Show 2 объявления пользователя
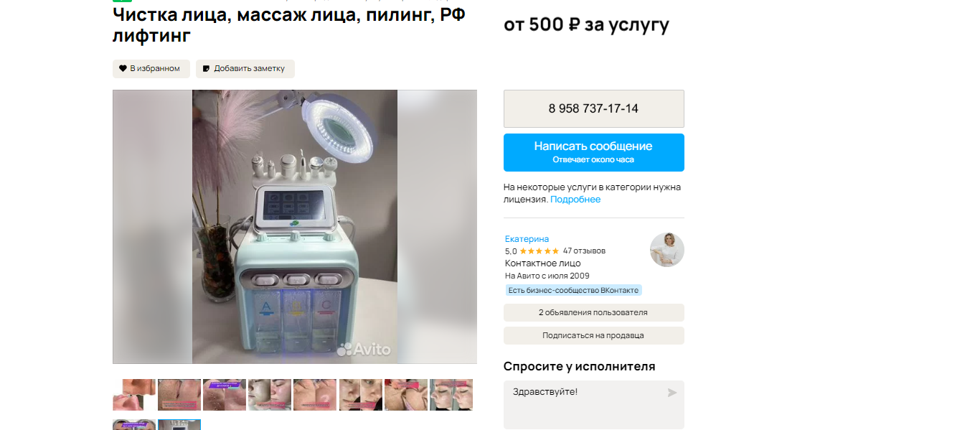This screenshot has height=430, width=980. [594, 313]
